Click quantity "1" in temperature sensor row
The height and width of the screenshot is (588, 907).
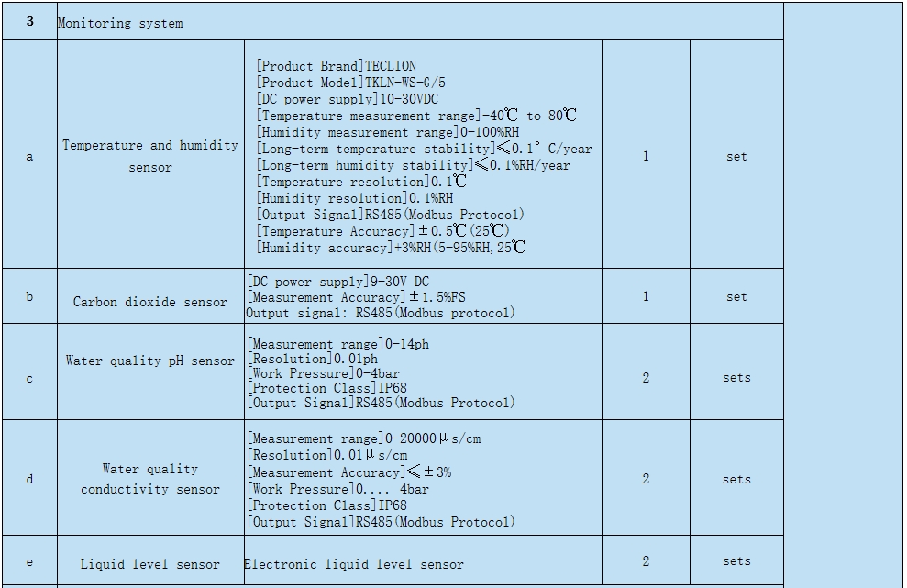point(646,156)
